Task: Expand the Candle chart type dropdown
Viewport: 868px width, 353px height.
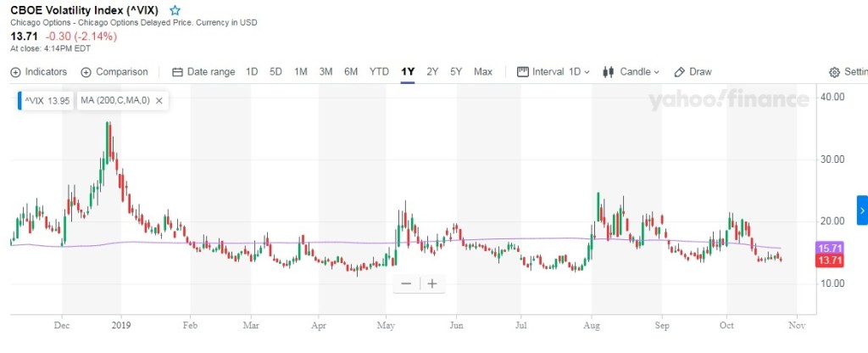Action: point(631,72)
